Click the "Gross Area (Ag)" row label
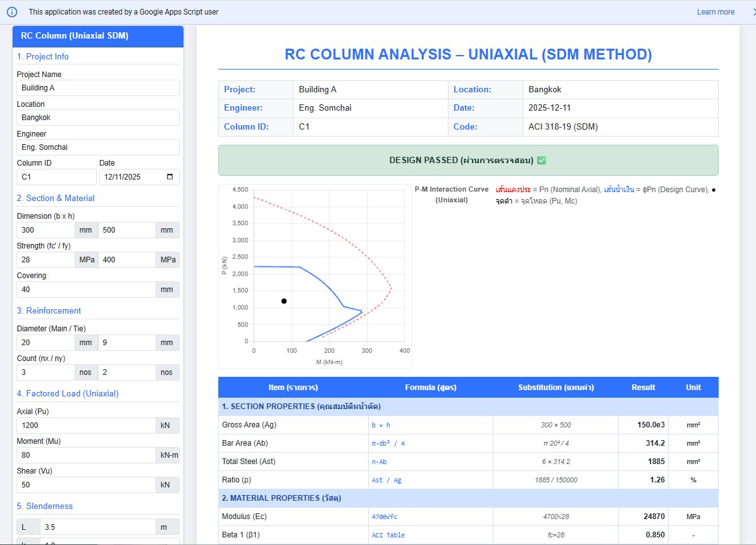This screenshot has width=756, height=545. [x=249, y=424]
